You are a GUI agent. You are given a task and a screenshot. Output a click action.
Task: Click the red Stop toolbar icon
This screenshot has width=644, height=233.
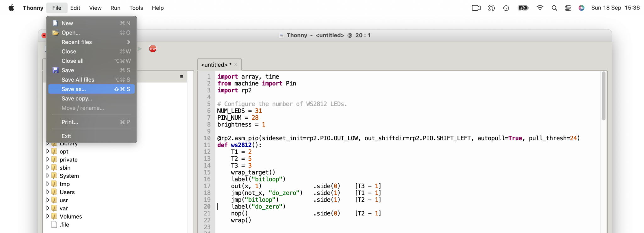click(x=153, y=49)
